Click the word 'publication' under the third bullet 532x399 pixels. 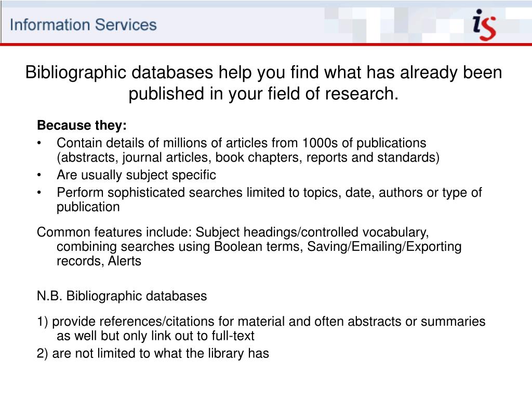pyautogui.click(x=88, y=207)
